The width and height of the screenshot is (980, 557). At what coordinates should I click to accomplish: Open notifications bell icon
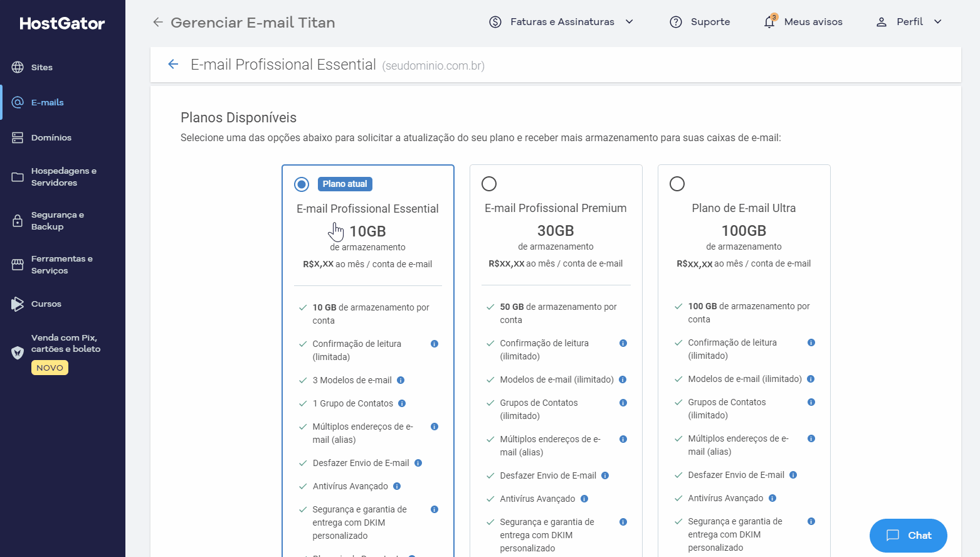click(769, 22)
